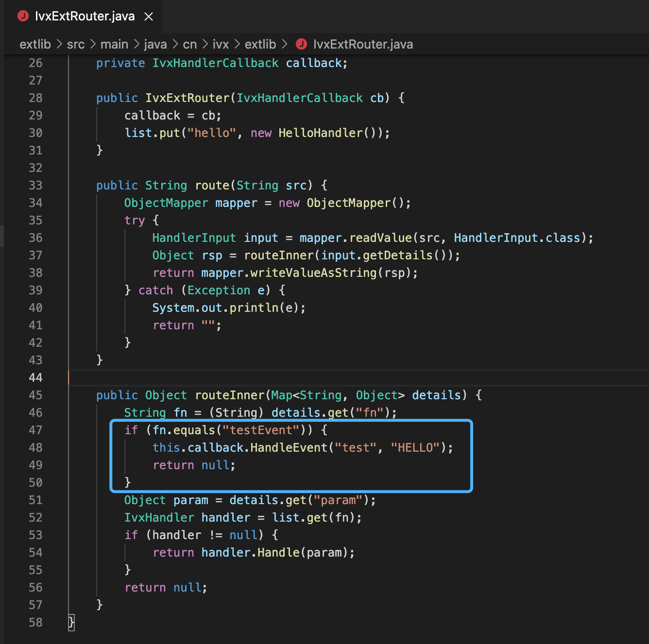Click the "hello" string on line 30

click(x=212, y=133)
